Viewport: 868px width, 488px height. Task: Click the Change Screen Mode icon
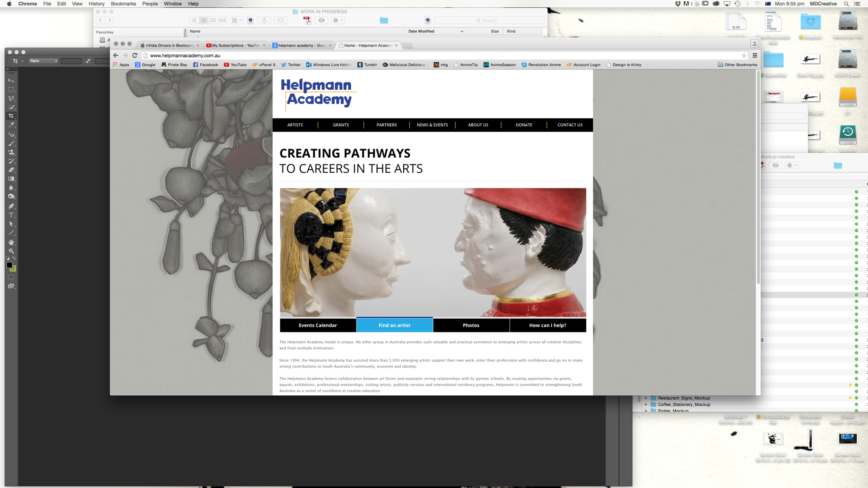(x=11, y=286)
